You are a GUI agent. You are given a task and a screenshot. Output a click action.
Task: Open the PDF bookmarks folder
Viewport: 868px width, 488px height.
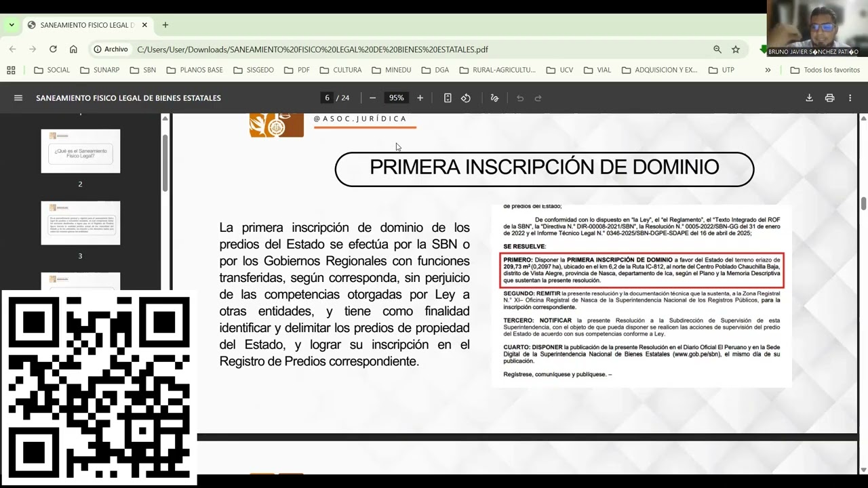297,70
